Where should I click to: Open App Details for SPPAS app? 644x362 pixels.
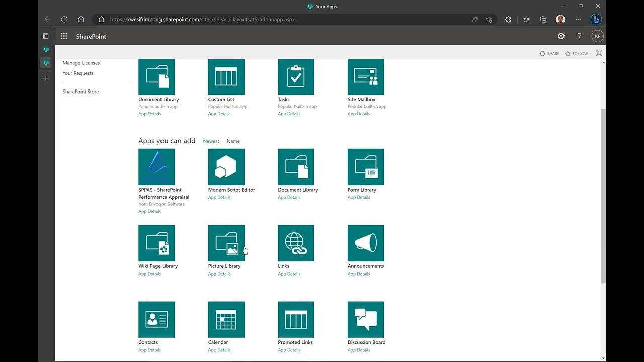(x=149, y=211)
